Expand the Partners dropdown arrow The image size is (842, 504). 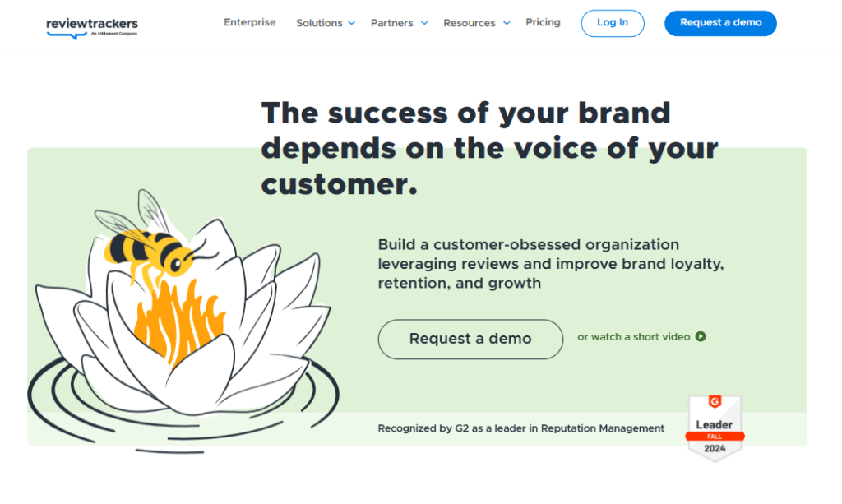click(x=424, y=23)
